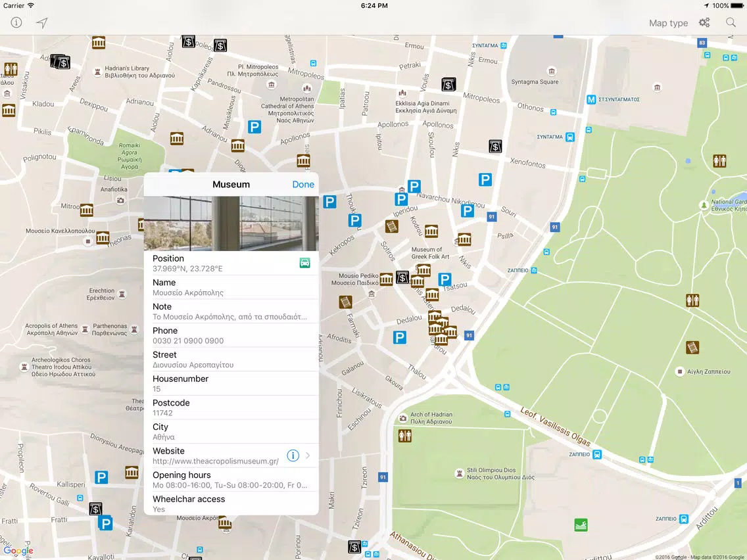Tap ΣΥΝΤΑΓΜΑ tram stop icon
This screenshot has width=747, height=560.
tap(569, 137)
